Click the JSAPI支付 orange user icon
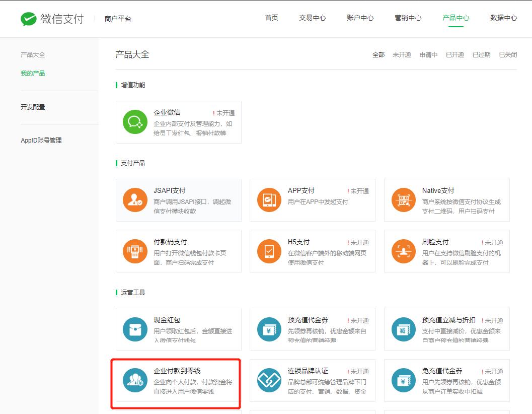 pos(135,200)
